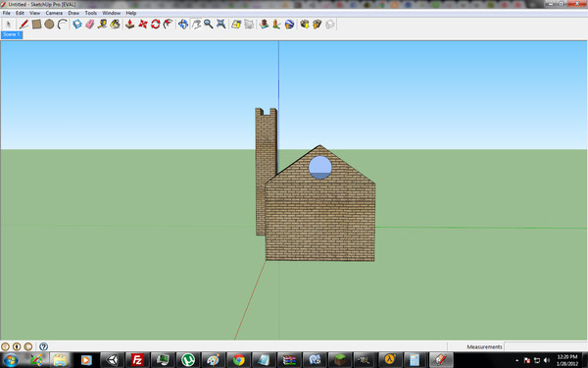Activate the Orbit camera tool

point(183,25)
